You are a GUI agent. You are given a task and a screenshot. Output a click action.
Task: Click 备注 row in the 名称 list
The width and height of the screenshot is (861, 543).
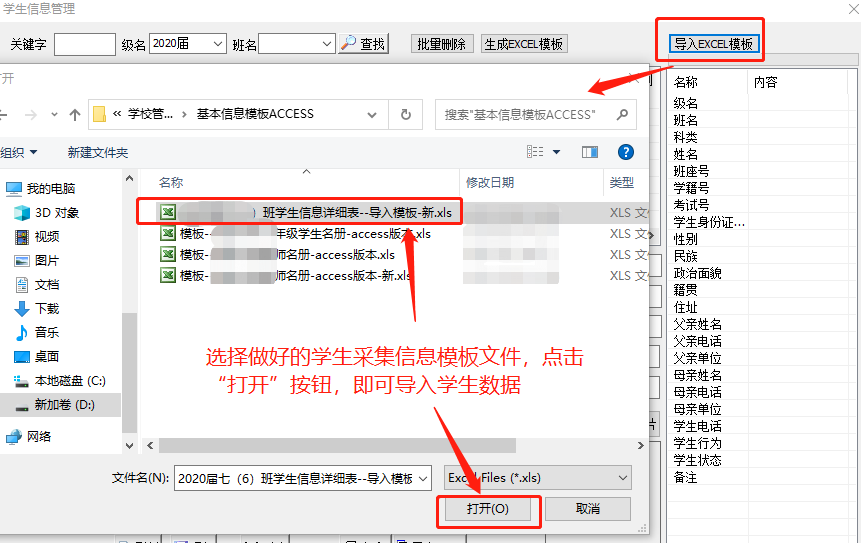click(x=686, y=477)
